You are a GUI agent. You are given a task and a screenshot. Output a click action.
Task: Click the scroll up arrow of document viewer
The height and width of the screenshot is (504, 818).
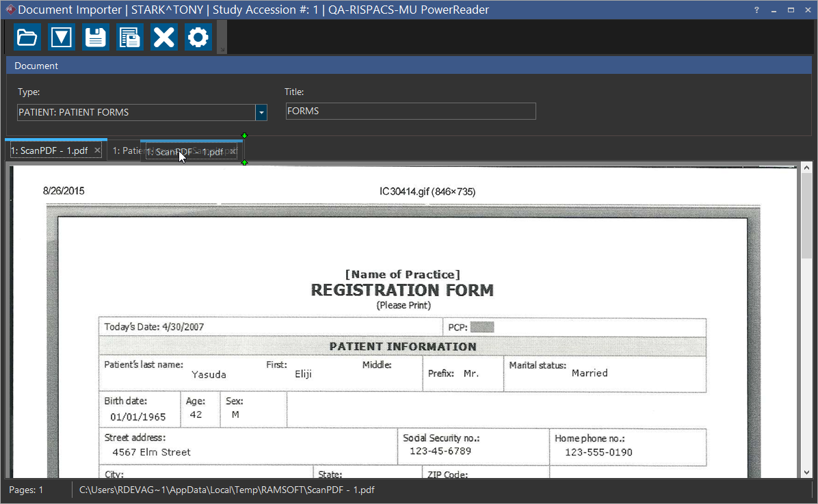806,168
